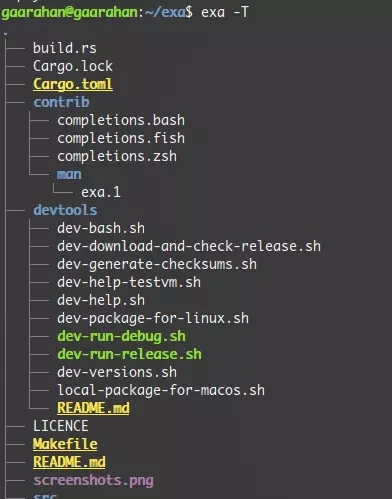The height and width of the screenshot is (499, 392).
Task: Click dev-generate-checksums.sh file
Action: 157,264
